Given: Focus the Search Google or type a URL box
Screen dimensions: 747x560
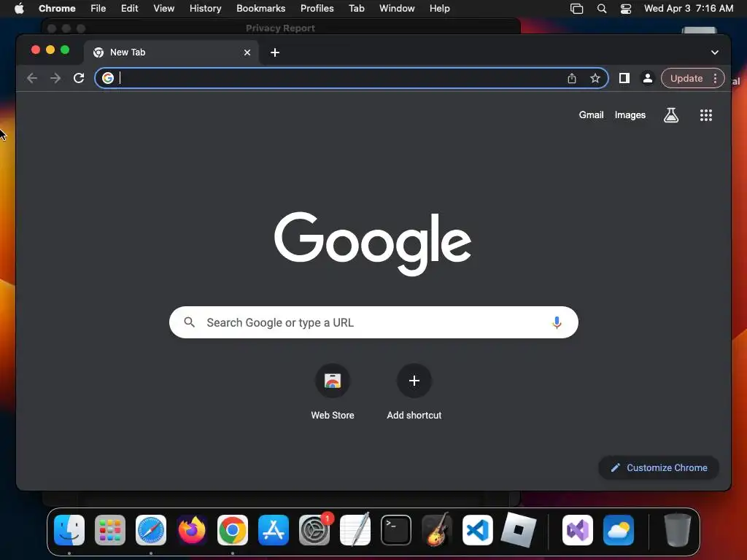Looking at the screenshot, I should click(373, 322).
